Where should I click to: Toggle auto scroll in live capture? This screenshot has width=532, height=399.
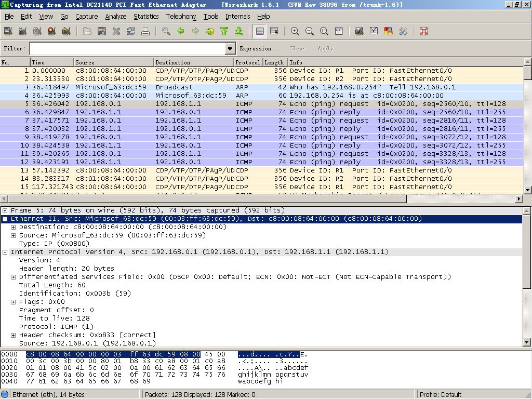[x=274, y=31]
